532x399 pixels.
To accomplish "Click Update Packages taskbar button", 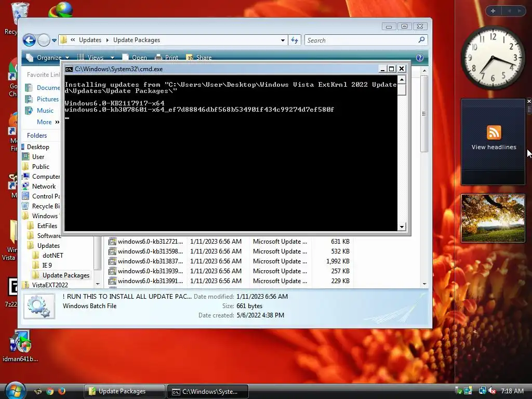I will point(124,391).
